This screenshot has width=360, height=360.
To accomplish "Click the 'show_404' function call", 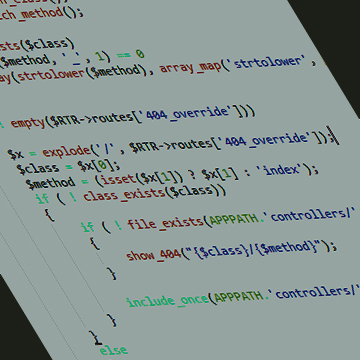I will point(154,254).
